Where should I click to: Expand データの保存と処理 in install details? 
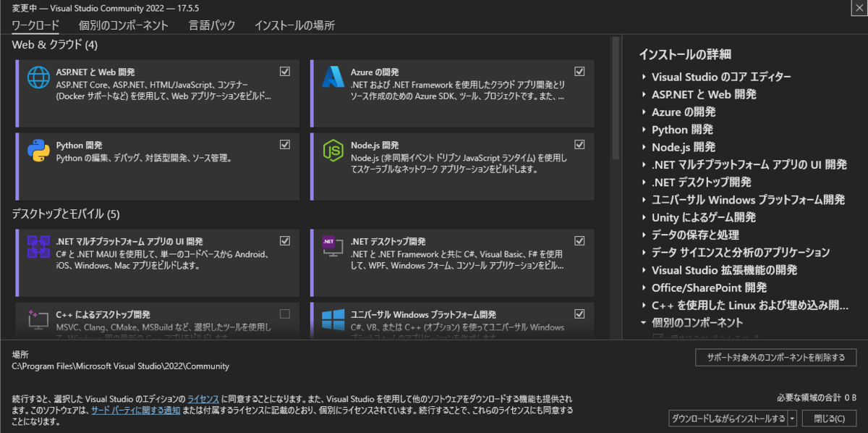(643, 235)
